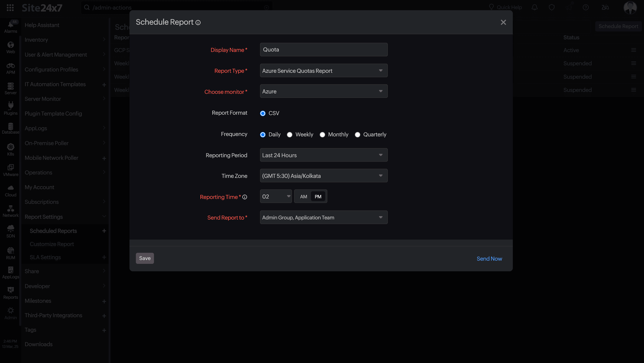
Task: Click the Send Now link
Action: click(x=489, y=259)
